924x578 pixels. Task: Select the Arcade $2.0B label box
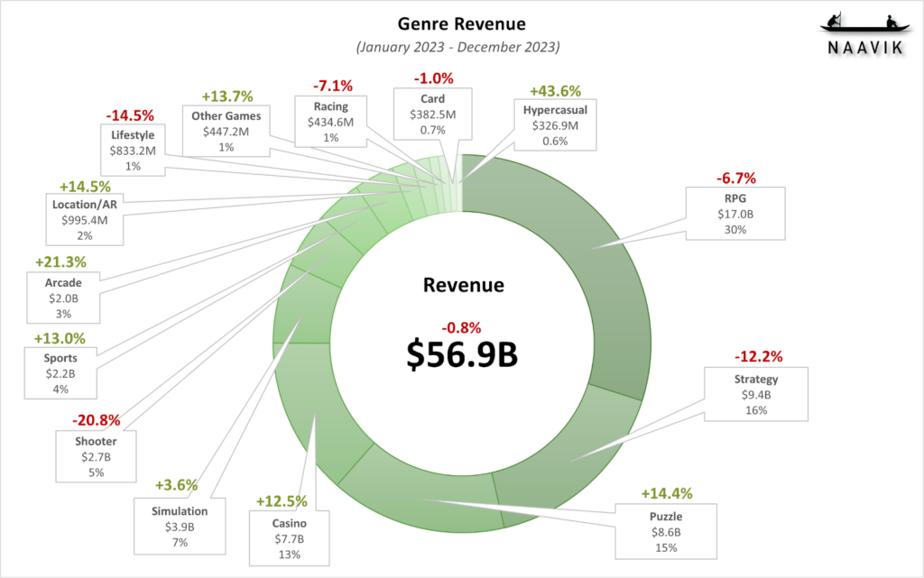(x=62, y=296)
